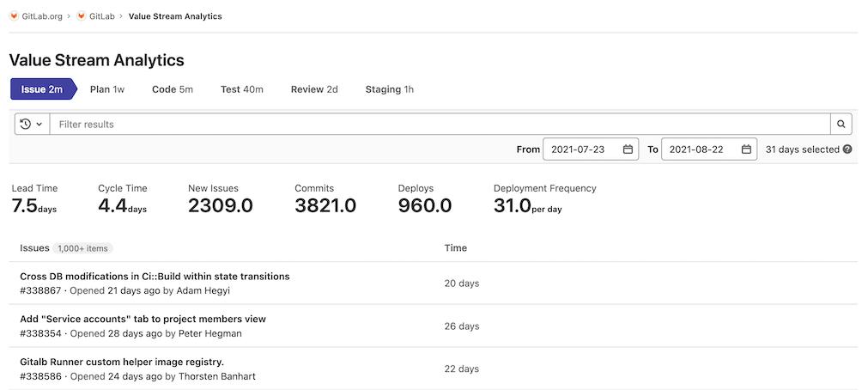Open the Test stage tab
This screenshot has height=390, width=868.
click(241, 89)
